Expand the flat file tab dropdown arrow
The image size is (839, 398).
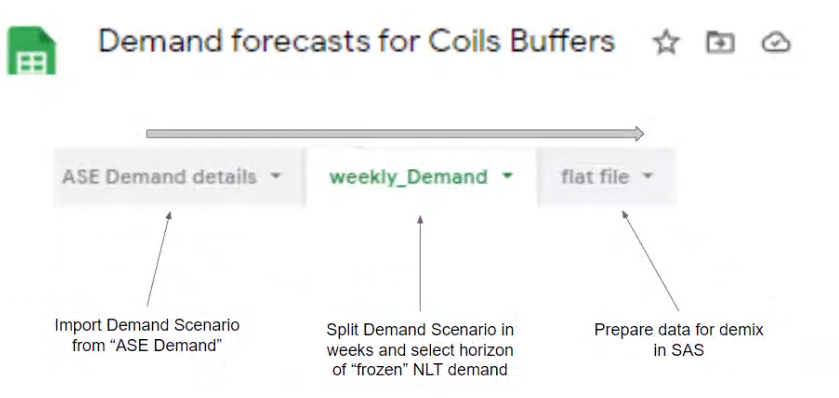[x=647, y=175]
